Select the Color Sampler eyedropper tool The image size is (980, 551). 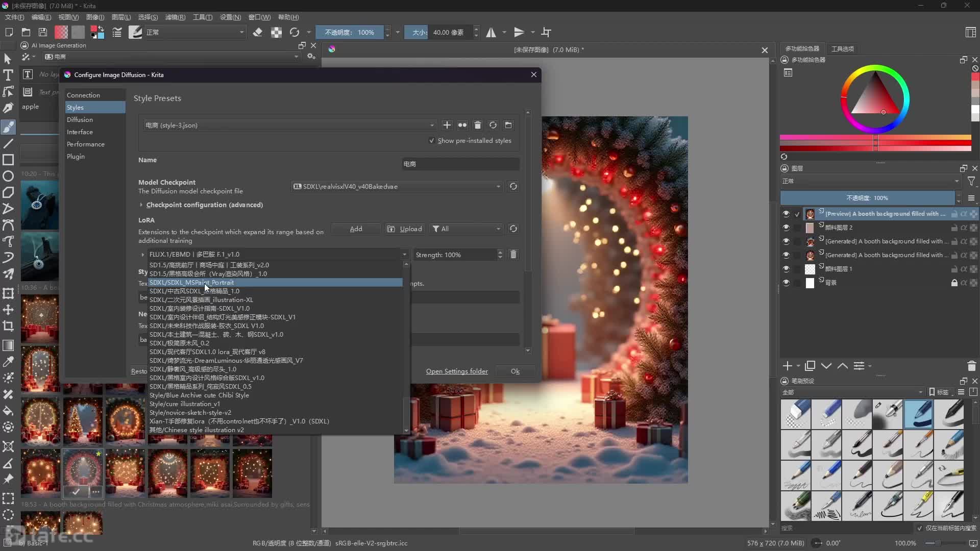pyautogui.click(x=8, y=362)
